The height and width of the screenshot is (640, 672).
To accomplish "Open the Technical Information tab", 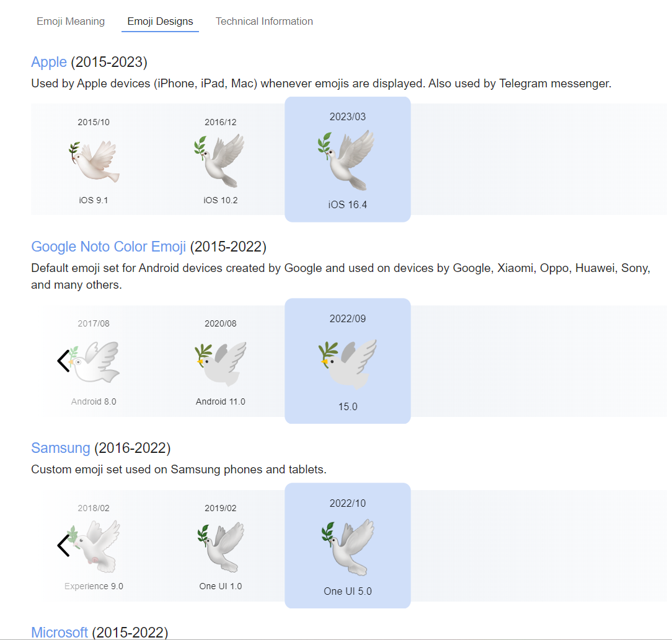I will coord(264,22).
